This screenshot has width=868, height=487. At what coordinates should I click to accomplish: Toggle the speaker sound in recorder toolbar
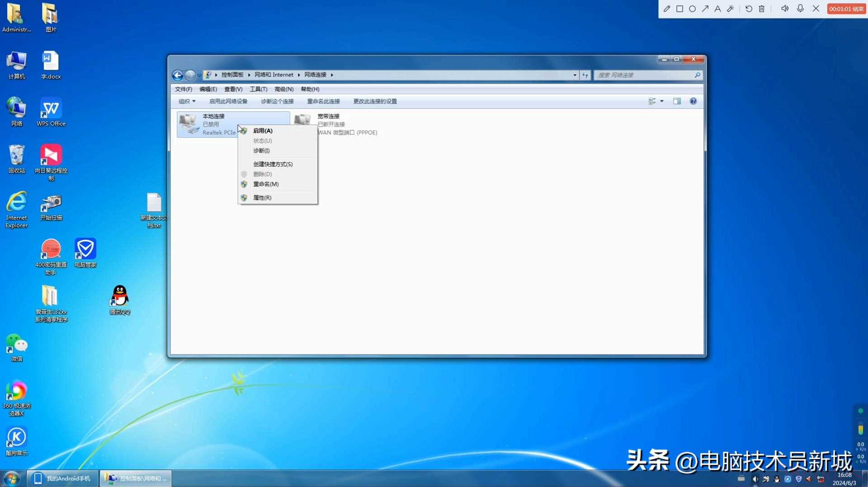785,9
